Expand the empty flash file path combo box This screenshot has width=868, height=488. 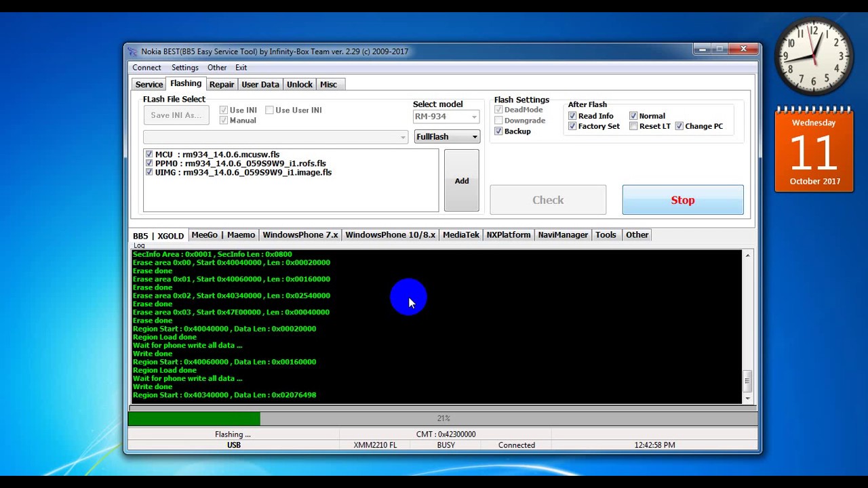403,137
